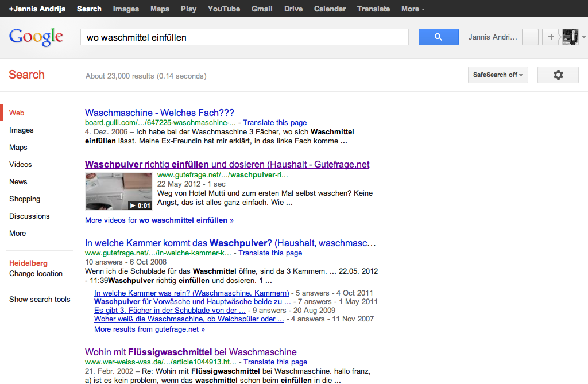Click the blue magnifier search button
This screenshot has height=384, width=588.
438,37
